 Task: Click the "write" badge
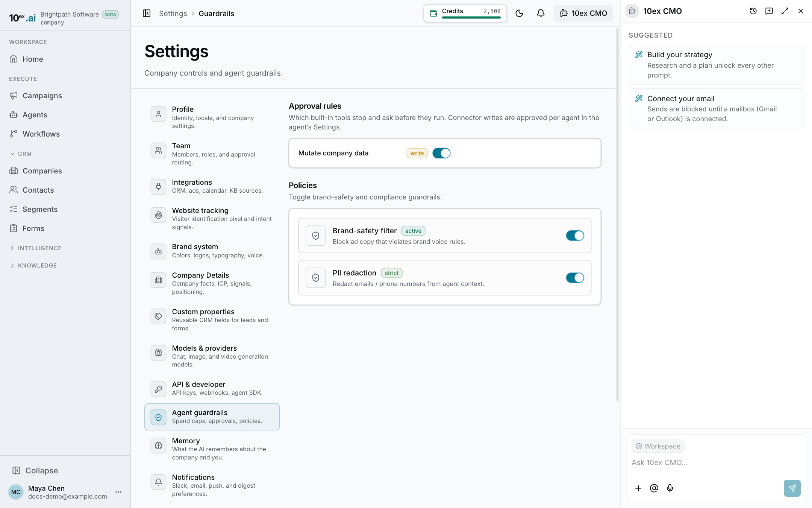pos(417,153)
